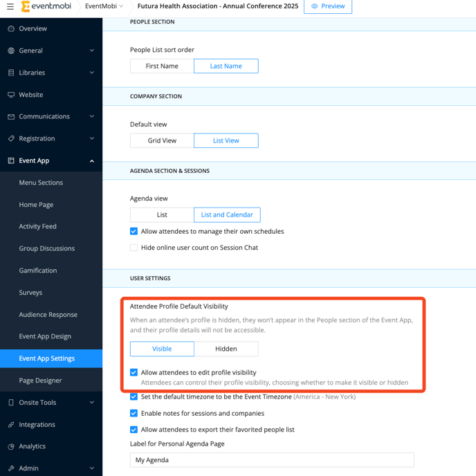Viewport: 476px width, 476px height.
Task: Click the Admin wrench icon
Action: pyautogui.click(x=11, y=468)
